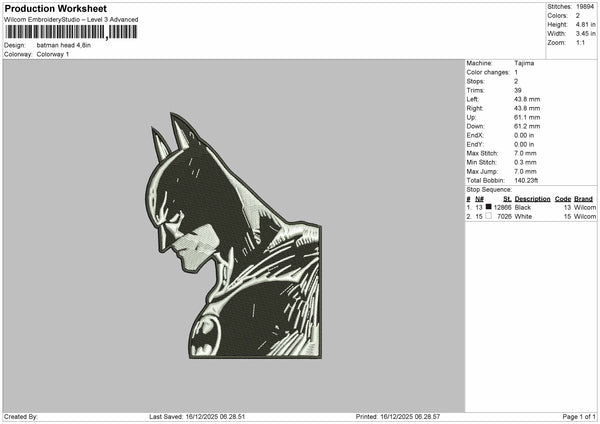Click the 'Colorway 1' value
600x424 pixels.
tap(53, 54)
